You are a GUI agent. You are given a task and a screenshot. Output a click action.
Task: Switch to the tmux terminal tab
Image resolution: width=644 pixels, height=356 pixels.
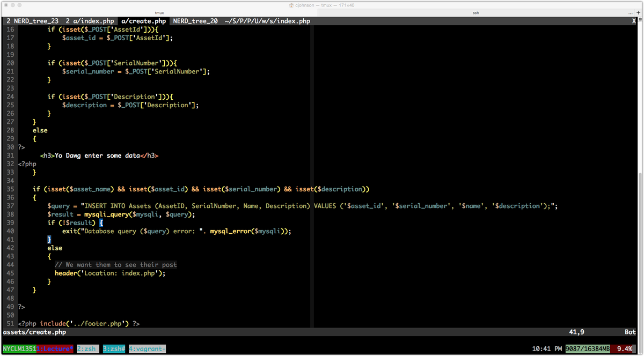(159, 12)
